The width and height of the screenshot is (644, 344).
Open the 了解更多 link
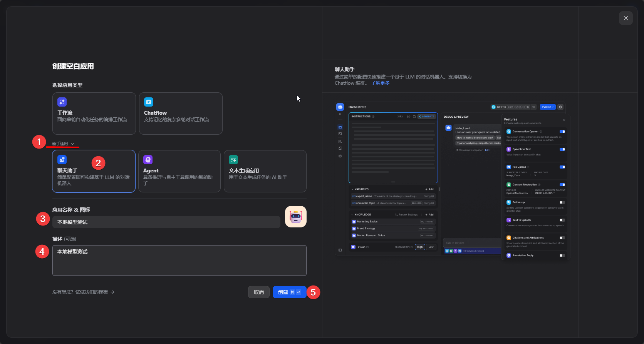tap(380, 83)
